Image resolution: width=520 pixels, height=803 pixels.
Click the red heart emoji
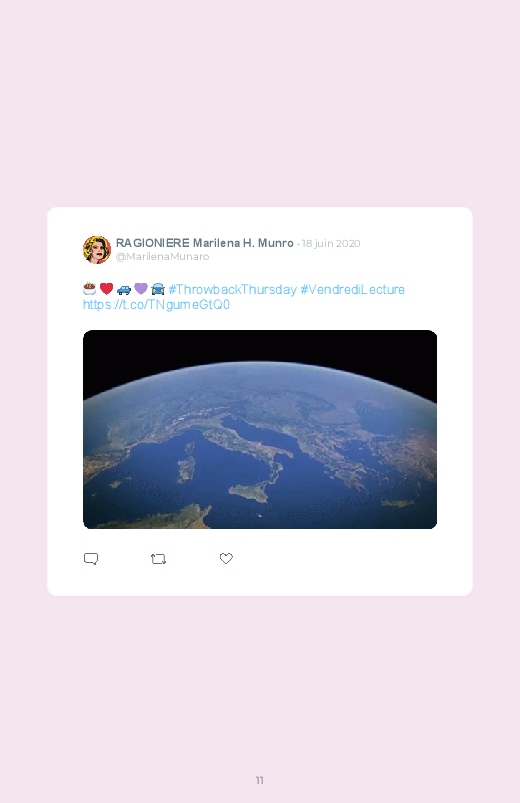[x=107, y=289]
